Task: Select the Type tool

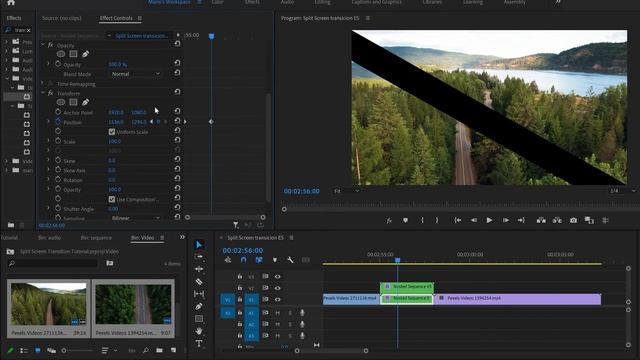Action: 199,344
